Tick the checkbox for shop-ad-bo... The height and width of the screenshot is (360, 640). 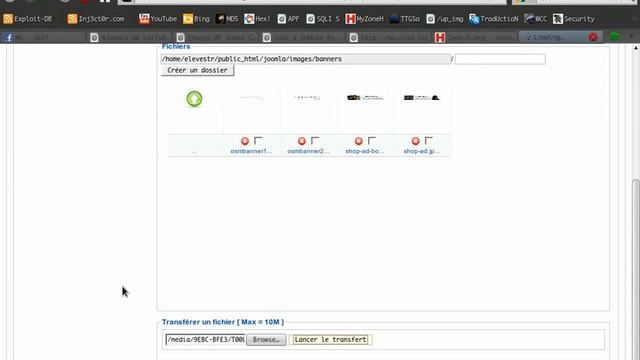click(x=371, y=140)
